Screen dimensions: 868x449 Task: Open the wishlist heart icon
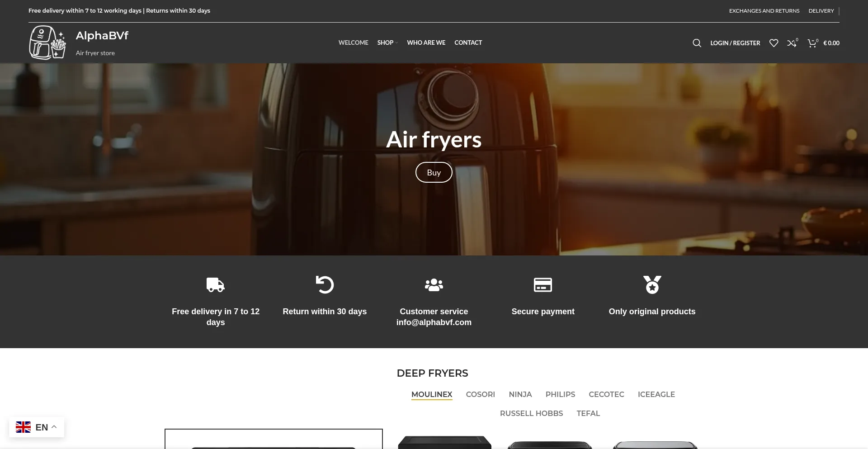(x=774, y=43)
